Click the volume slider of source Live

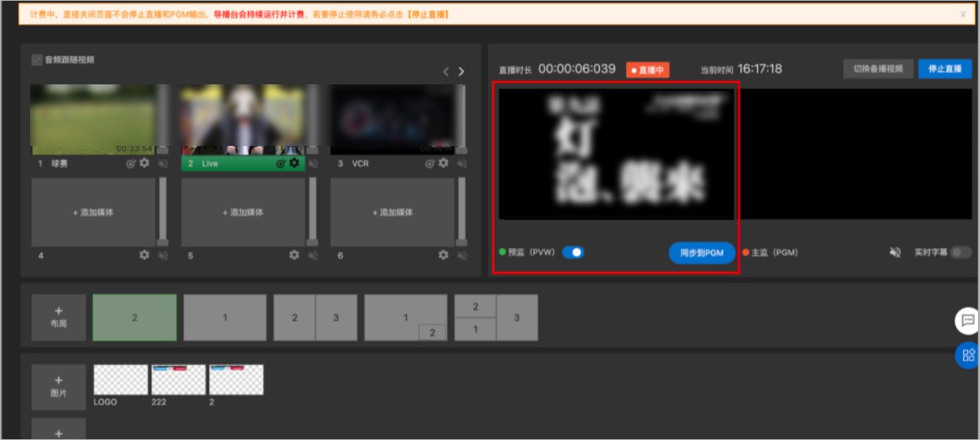312,120
